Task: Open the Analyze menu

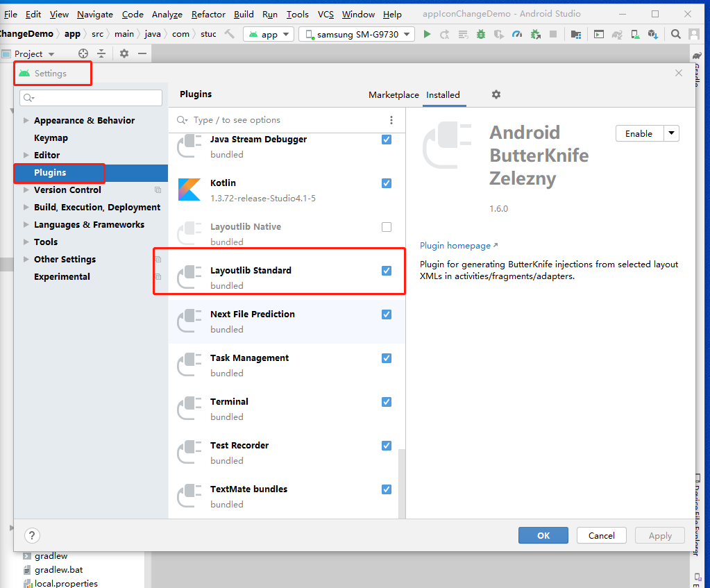Action: click(x=167, y=14)
